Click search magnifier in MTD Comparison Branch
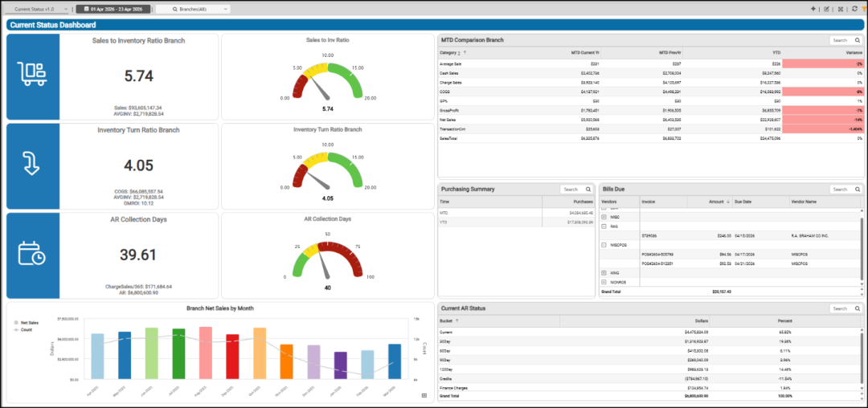 click(857, 40)
